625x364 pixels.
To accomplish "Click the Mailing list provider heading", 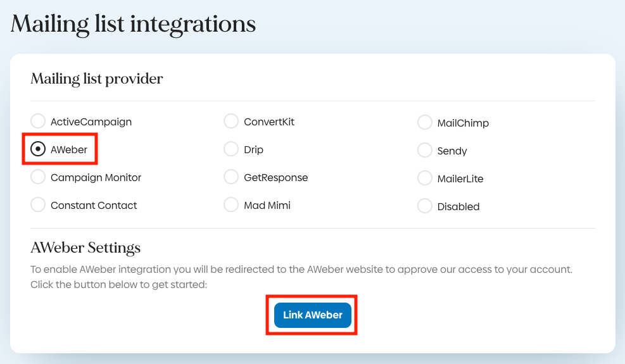I will point(97,79).
